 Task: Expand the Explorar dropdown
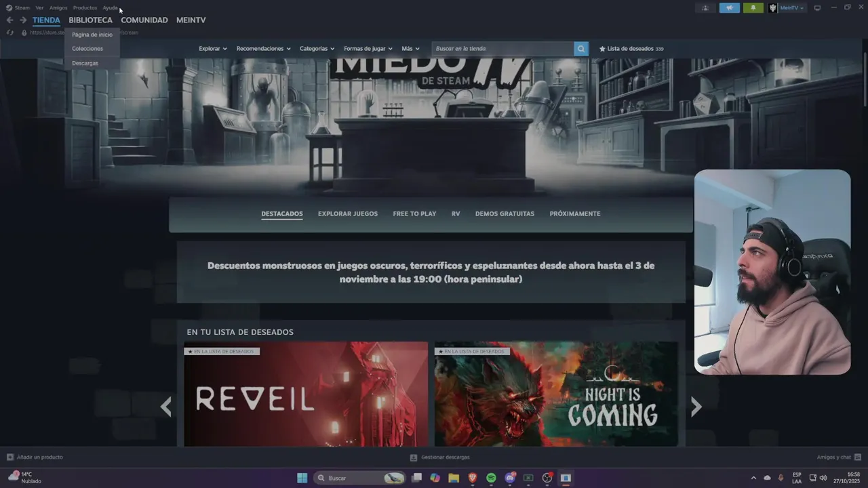click(213, 49)
